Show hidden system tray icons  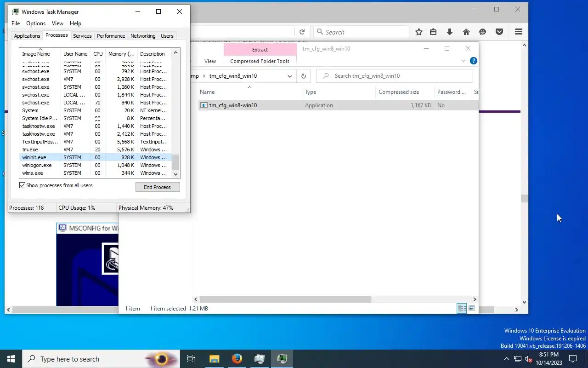506,359
